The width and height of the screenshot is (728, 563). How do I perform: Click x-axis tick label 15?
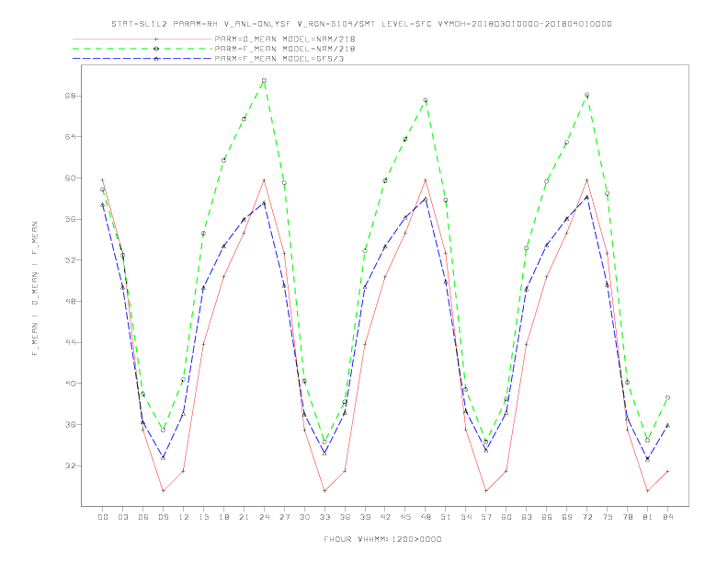click(203, 517)
